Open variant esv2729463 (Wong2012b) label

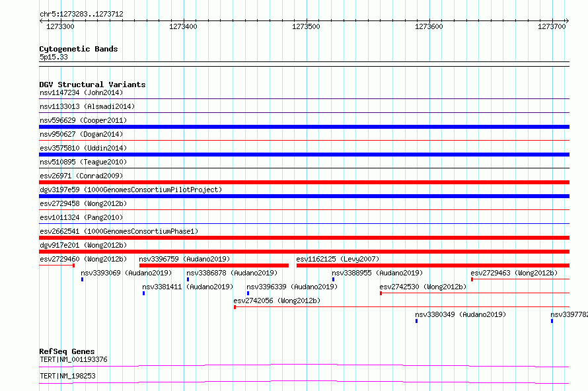[x=514, y=273]
